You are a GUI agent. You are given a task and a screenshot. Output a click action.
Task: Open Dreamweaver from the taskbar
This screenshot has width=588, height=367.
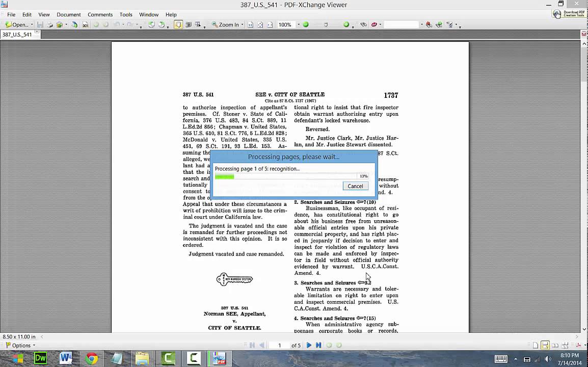tap(40, 358)
